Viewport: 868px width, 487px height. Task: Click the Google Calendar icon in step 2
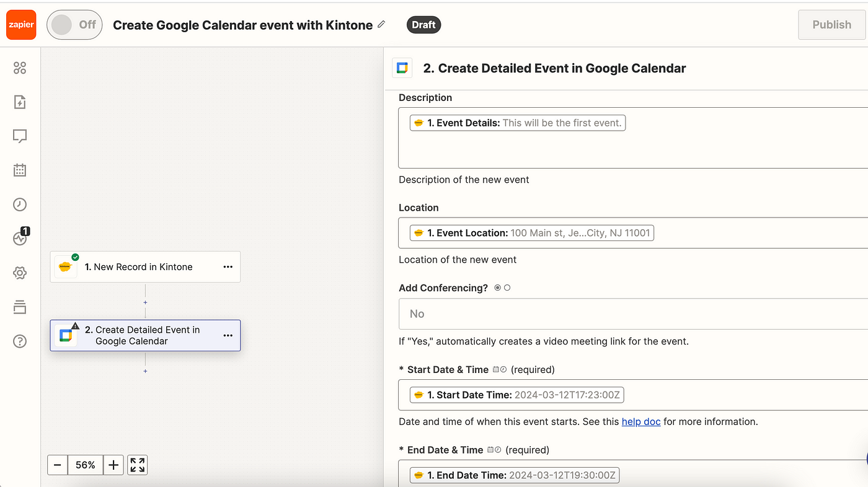pos(65,336)
